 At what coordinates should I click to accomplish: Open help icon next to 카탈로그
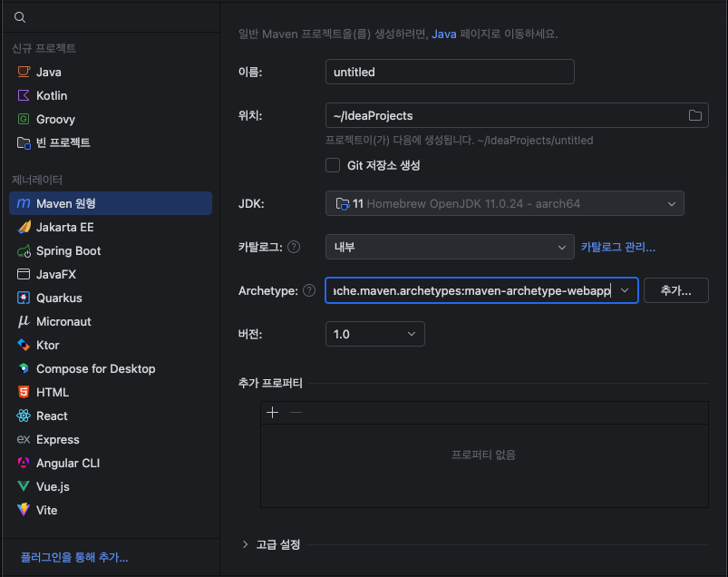[294, 247]
